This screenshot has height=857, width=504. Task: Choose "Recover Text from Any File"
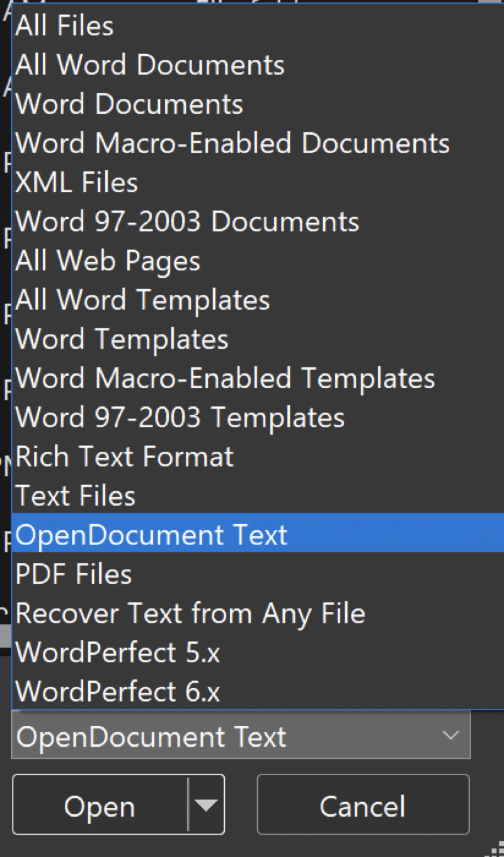pos(190,613)
